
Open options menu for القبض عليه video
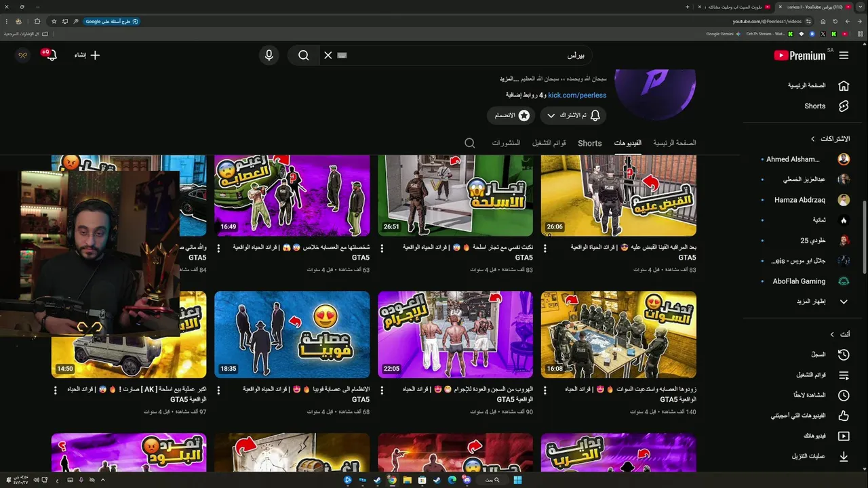pyautogui.click(x=545, y=248)
